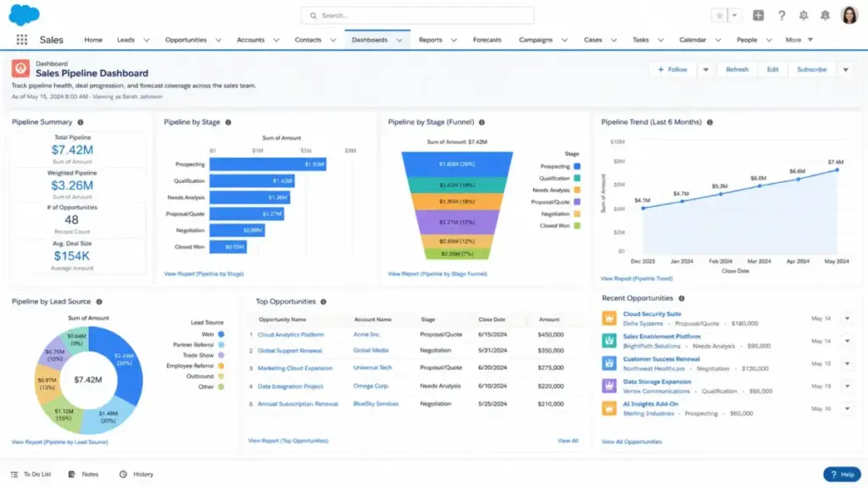Open AI Insights Add-On row actions menu
The width and height of the screenshot is (868, 488).
(847, 409)
